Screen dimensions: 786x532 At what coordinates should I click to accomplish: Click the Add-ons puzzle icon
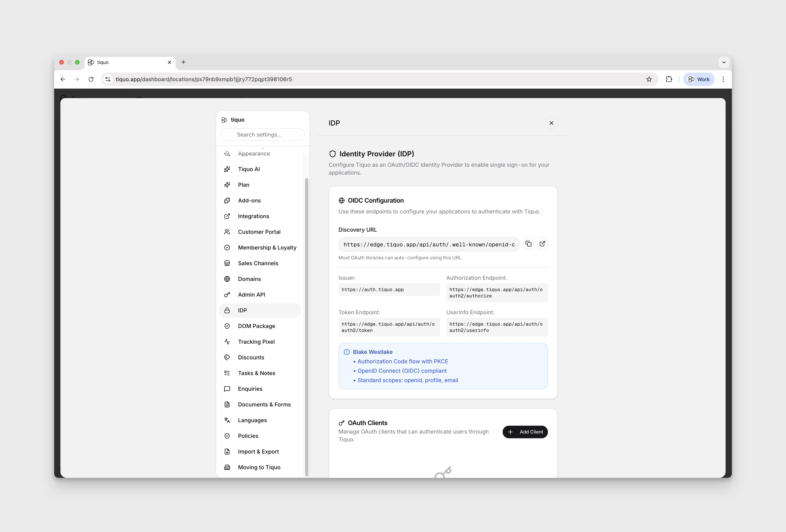[x=227, y=200]
